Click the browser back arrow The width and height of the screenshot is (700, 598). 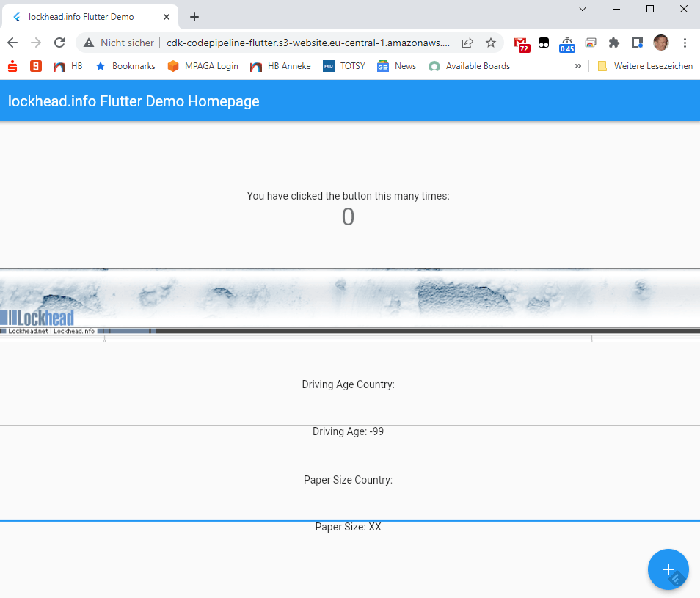12,43
